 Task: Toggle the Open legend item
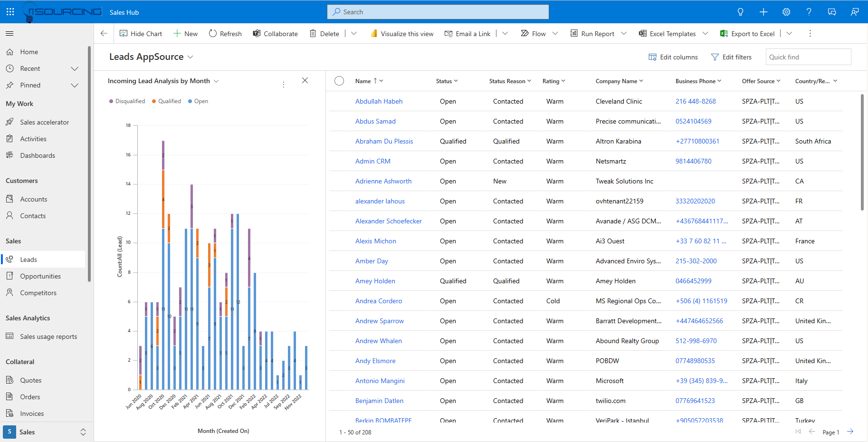[x=198, y=101]
